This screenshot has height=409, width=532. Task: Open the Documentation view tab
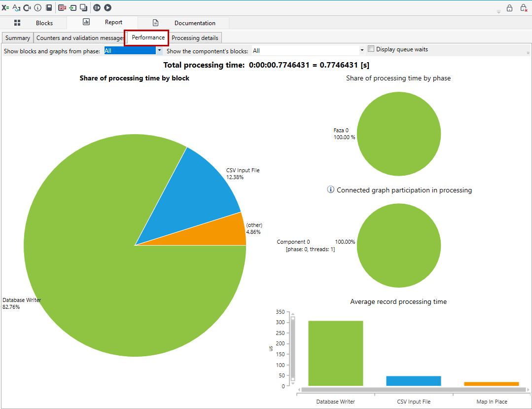184,23
